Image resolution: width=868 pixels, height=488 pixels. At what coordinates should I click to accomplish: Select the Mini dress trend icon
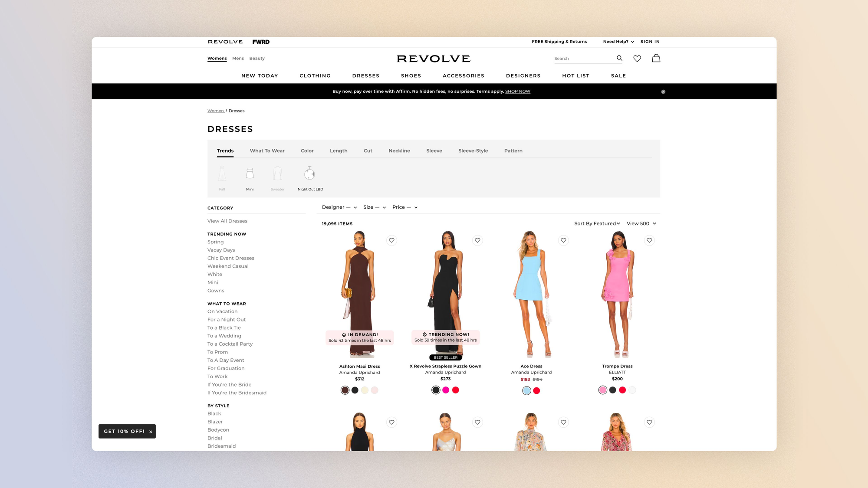pyautogui.click(x=250, y=174)
